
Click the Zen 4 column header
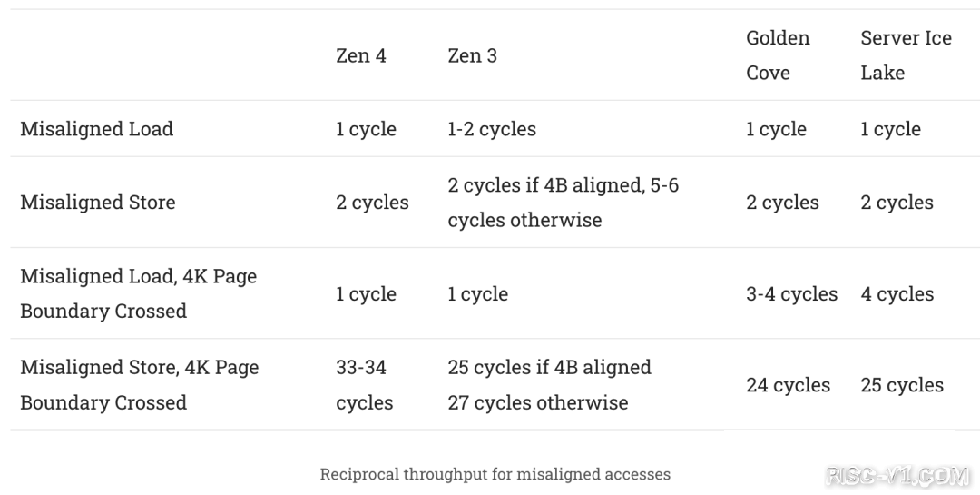point(360,55)
